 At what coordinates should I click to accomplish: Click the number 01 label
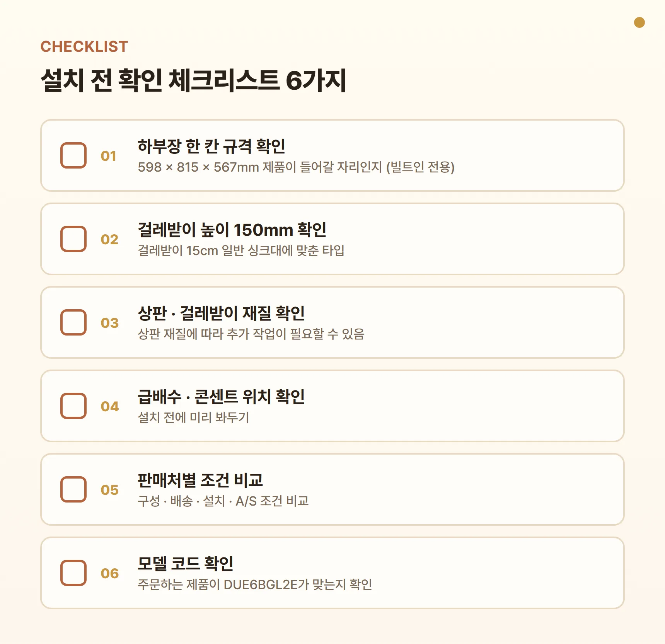pyautogui.click(x=109, y=156)
